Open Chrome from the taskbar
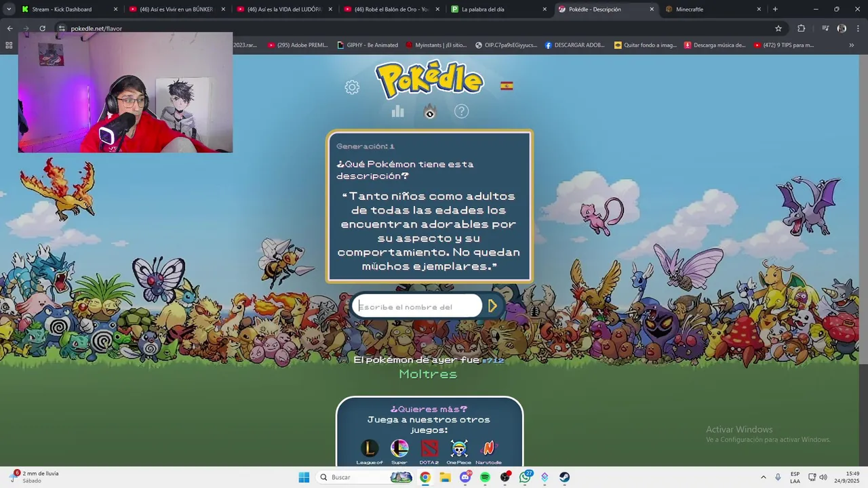Viewport: 868px width, 488px height. coord(425,477)
